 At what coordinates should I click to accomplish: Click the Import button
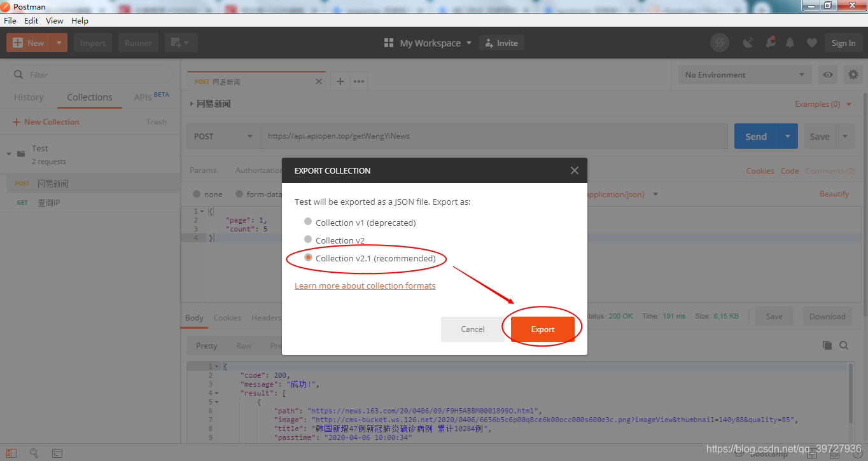pos(93,43)
